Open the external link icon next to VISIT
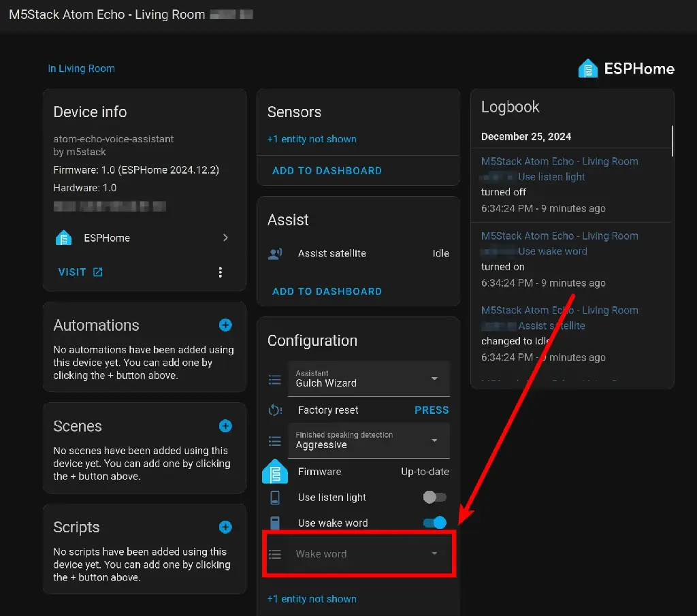This screenshot has width=697, height=616. (x=98, y=272)
